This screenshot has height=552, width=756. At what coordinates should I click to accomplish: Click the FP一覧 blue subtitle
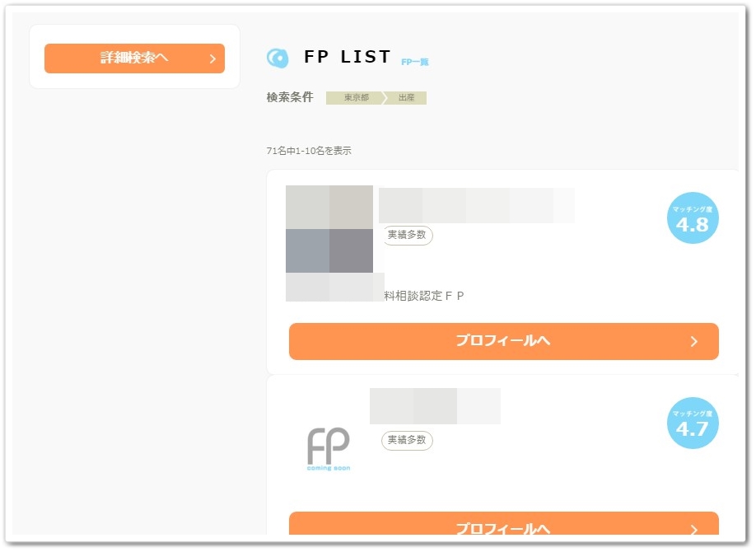pyautogui.click(x=415, y=62)
